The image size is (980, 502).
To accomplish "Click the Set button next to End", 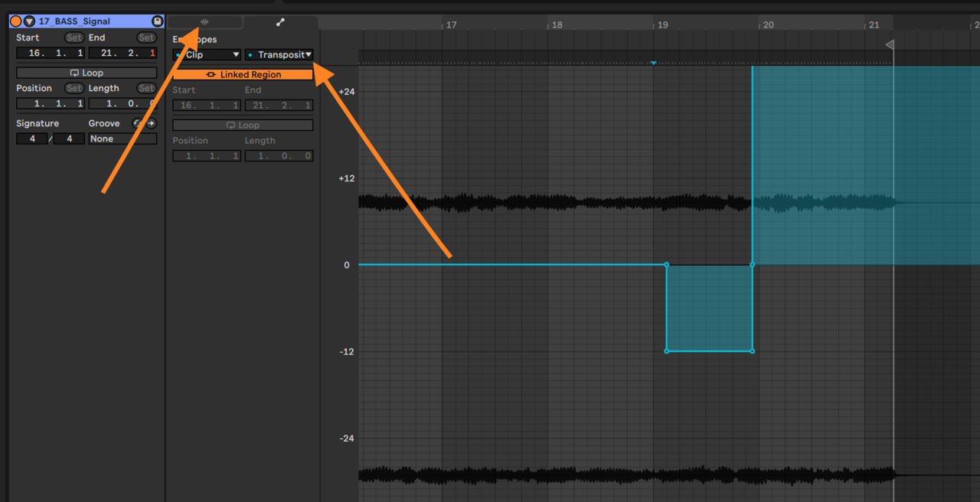I will coord(146,37).
